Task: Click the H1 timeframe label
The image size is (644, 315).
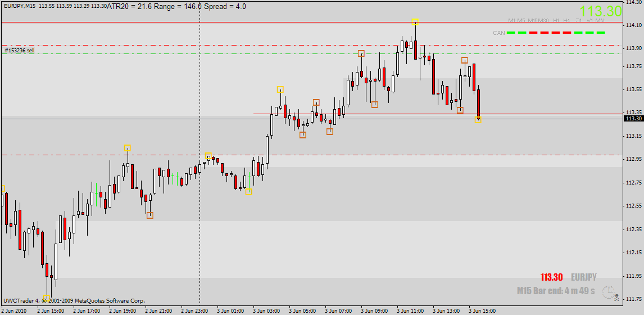Action: (556, 20)
